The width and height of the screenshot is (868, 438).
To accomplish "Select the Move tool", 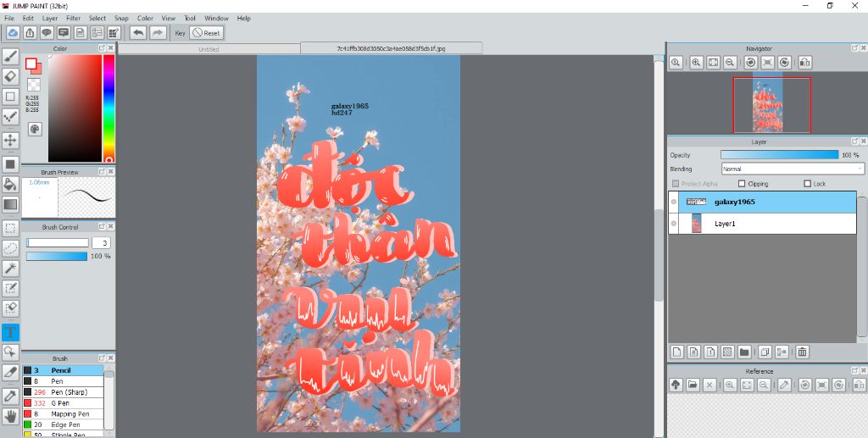I will pyautogui.click(x=10, y=140).
